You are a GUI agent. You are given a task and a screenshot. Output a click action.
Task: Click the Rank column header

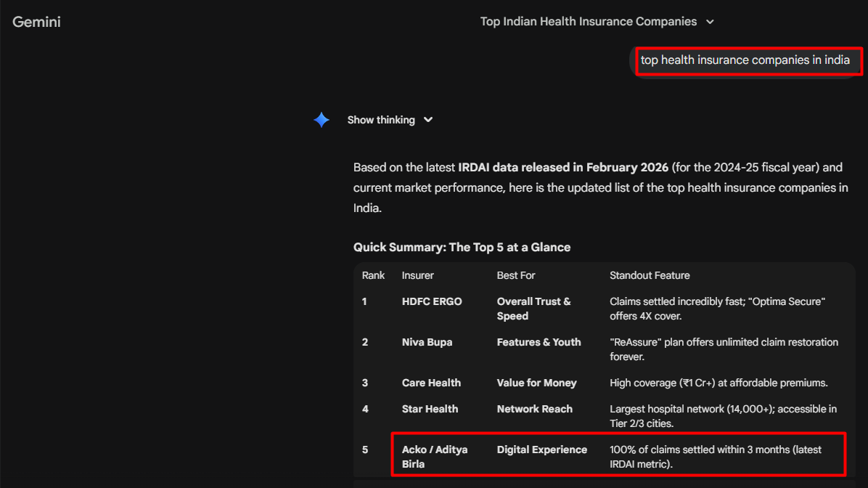click(x=374, y=275)
